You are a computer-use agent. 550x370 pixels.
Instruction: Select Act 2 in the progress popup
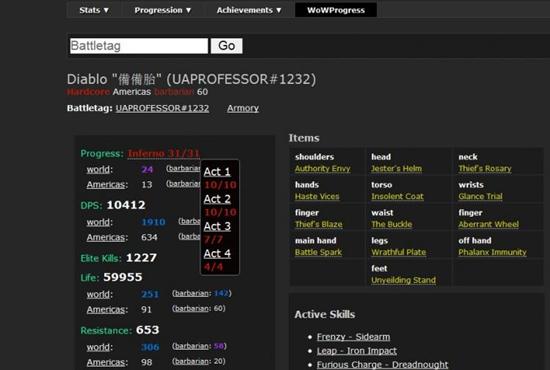pos(217,199)
